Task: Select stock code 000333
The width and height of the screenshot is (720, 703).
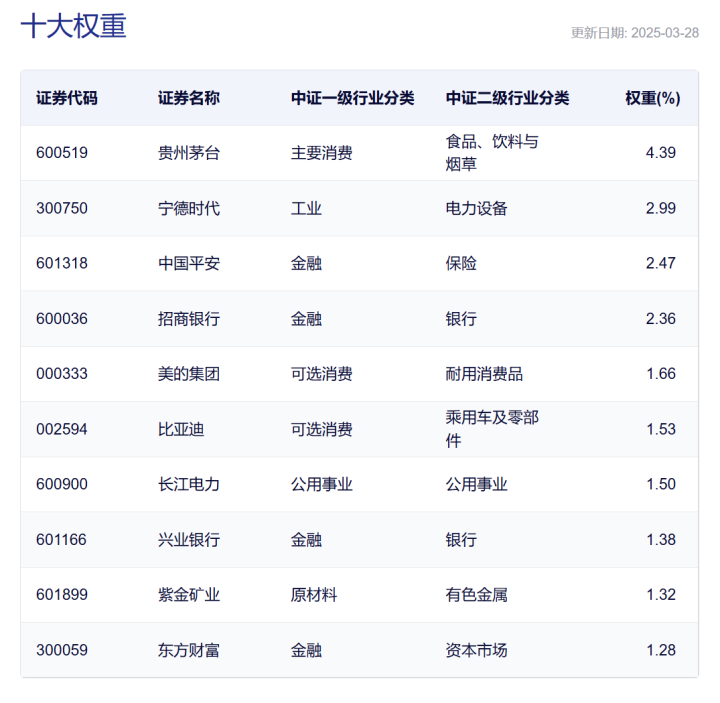Action: click(62, 374)
